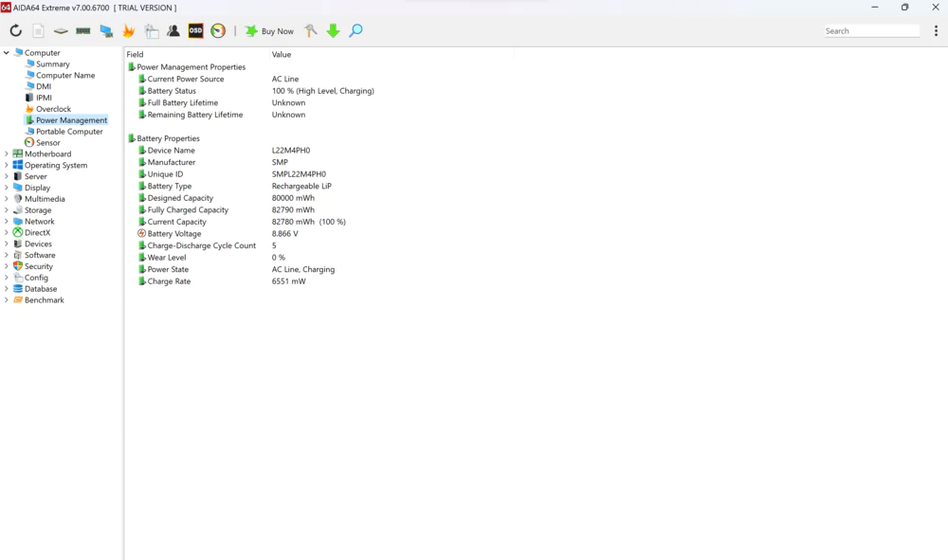Screen dimensions: 948x560
Task: Select the Battery Status row
Action: click(319, 91)
